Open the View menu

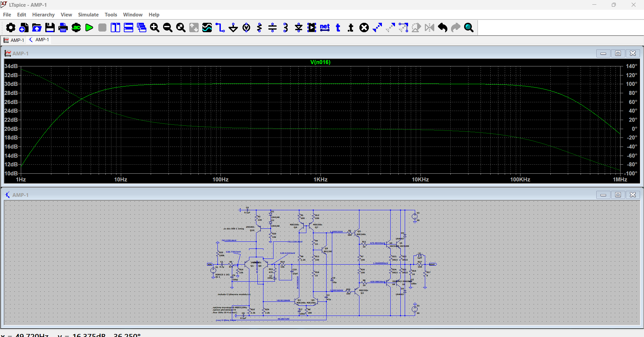66,15
